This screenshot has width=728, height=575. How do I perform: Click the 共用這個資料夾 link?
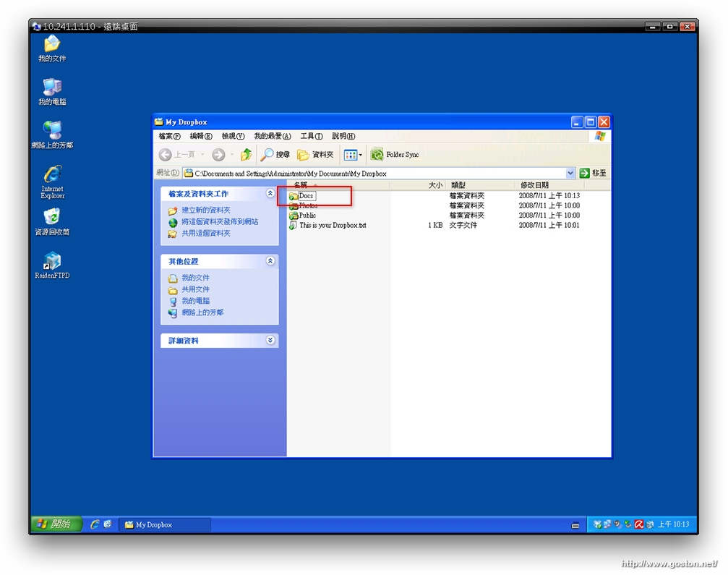[206, 234]
